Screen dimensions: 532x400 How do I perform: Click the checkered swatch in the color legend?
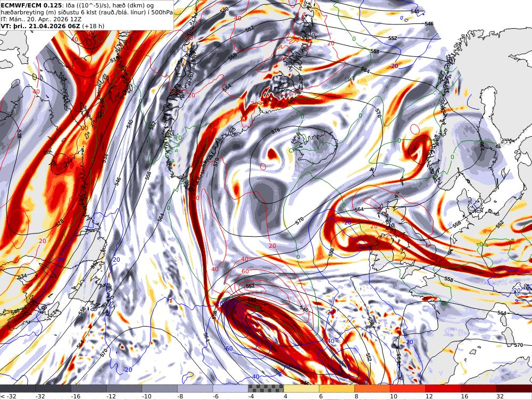click(x=266, y=388)
